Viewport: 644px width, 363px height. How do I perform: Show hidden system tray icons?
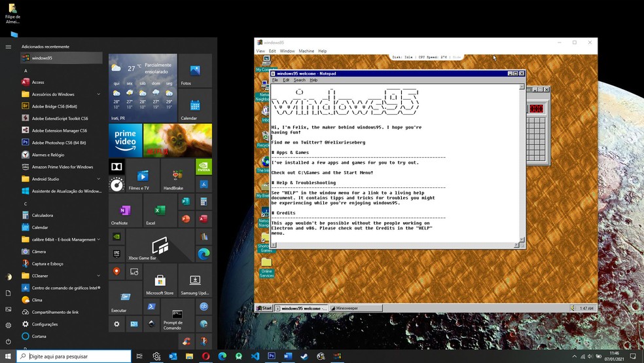574,356
